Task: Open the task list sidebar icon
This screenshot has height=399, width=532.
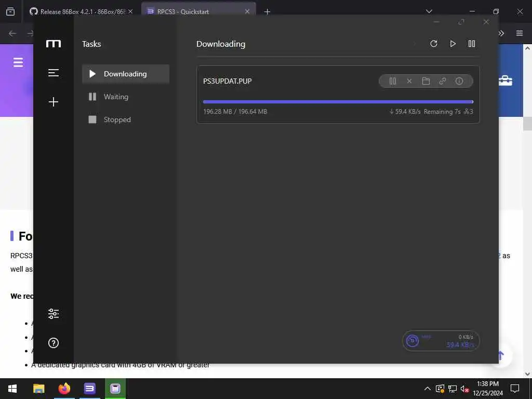Action: [x=54, y=73]
